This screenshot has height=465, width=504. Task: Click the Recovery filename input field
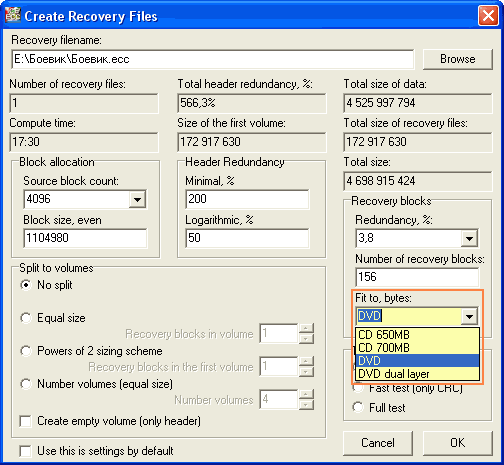[213, 59]
